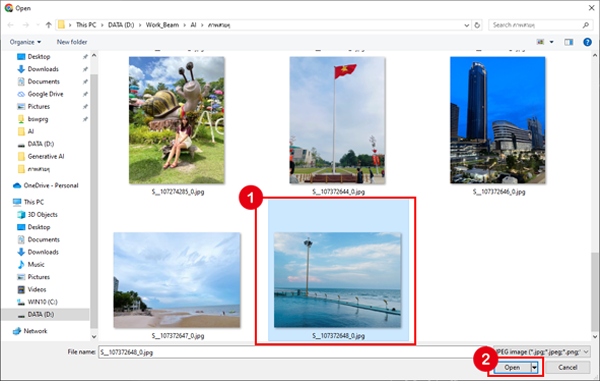
Task: Click the Cancel button
Action: tap(567, 368)
